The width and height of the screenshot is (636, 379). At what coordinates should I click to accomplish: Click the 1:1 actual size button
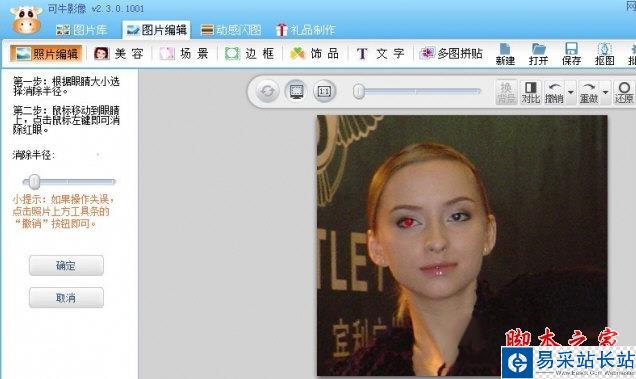pyautogui.click(x=324, y=91)
